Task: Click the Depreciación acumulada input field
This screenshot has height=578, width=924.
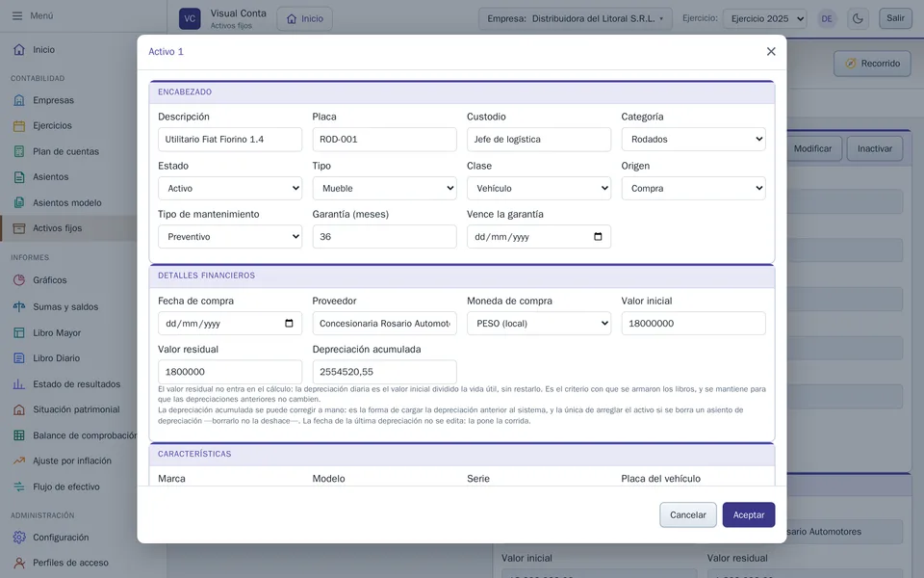Action: 384,372
